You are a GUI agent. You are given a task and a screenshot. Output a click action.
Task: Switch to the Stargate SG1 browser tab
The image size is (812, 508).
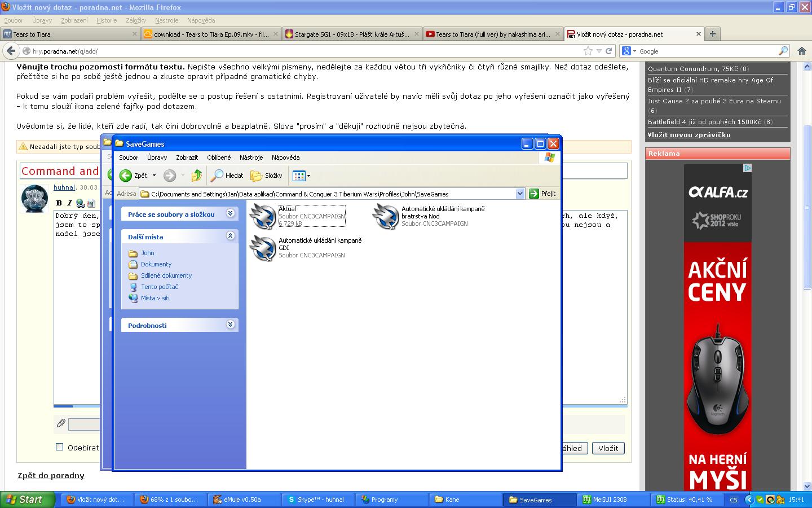[352, 34]
